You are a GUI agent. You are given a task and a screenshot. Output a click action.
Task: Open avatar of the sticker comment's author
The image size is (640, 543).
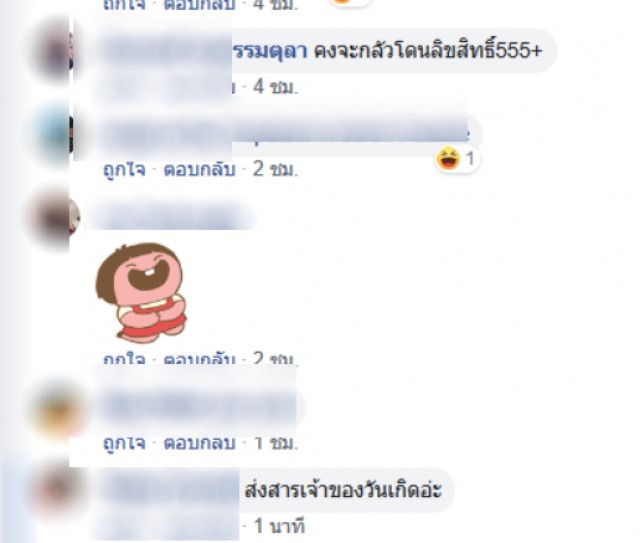pyautogui.click(x=55, y=217)
